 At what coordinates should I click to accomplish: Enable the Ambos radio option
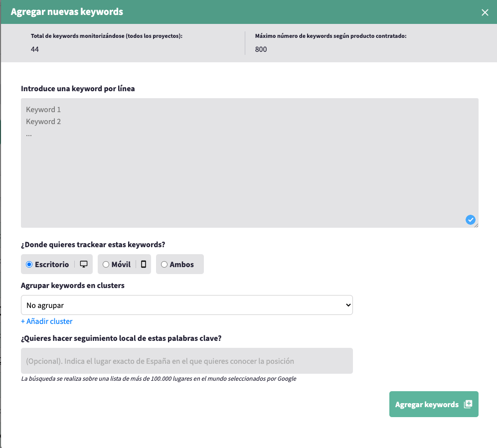pos(164,265)
